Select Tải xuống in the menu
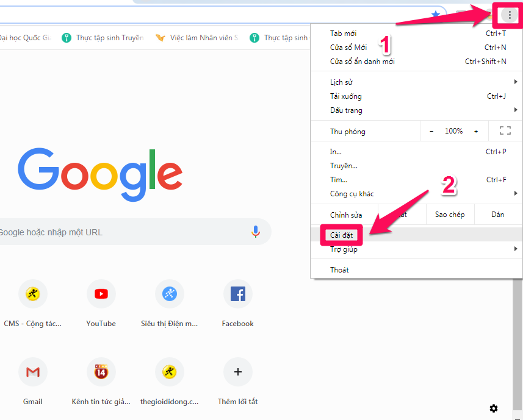This screenshot has width=523, height=420. pos(417,96)
